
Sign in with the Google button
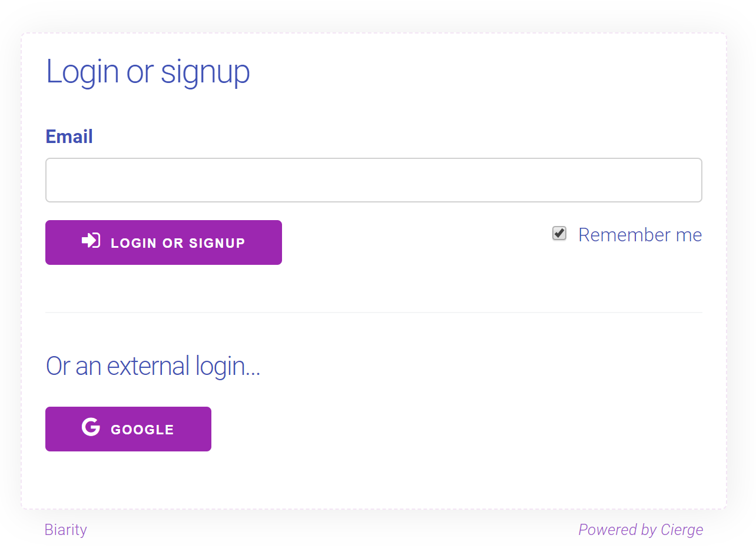click(128, 429)
